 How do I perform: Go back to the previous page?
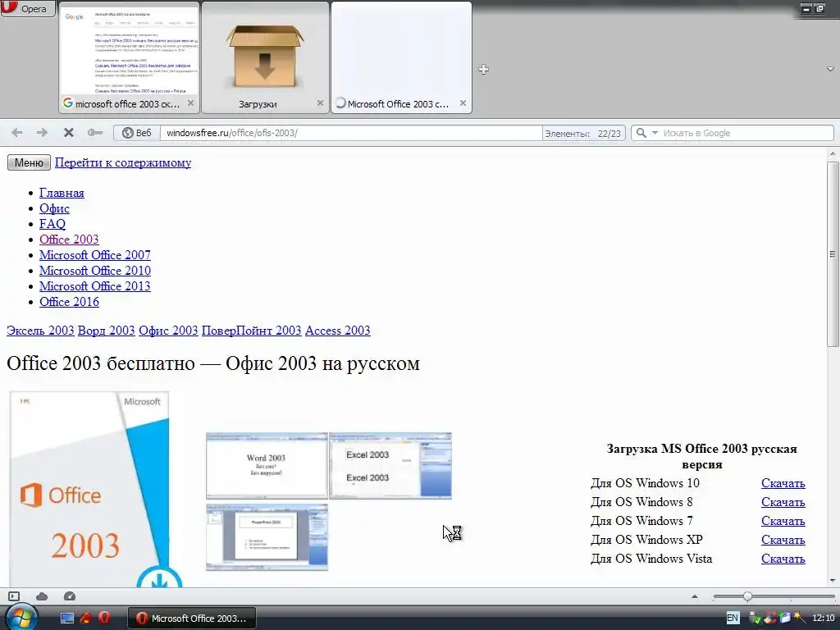click(x=17, y=132)
